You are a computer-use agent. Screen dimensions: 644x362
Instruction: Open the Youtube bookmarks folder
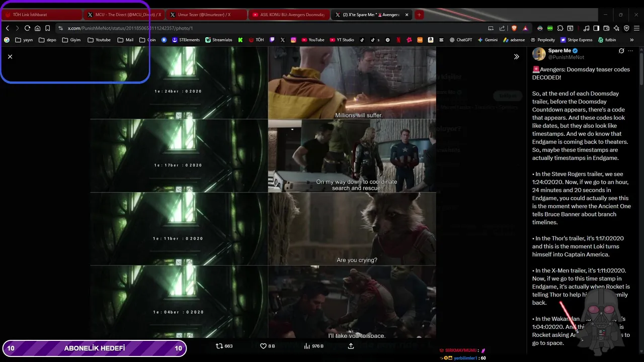[99, 40]
